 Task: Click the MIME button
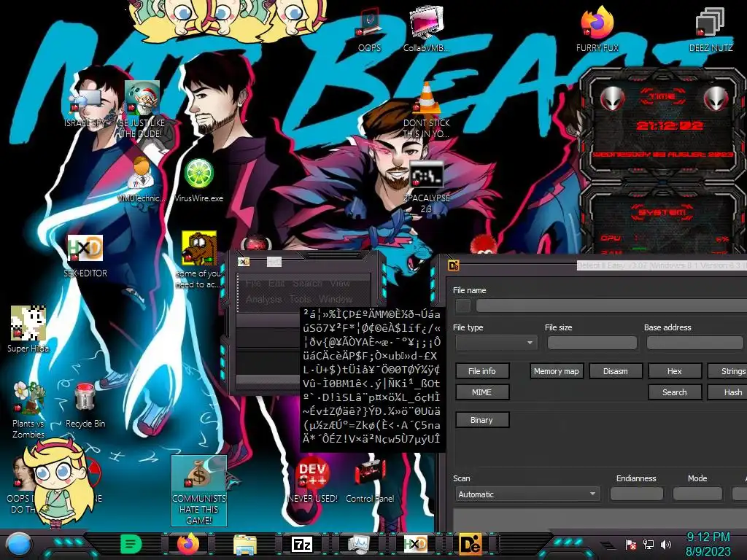click(482, 392)
